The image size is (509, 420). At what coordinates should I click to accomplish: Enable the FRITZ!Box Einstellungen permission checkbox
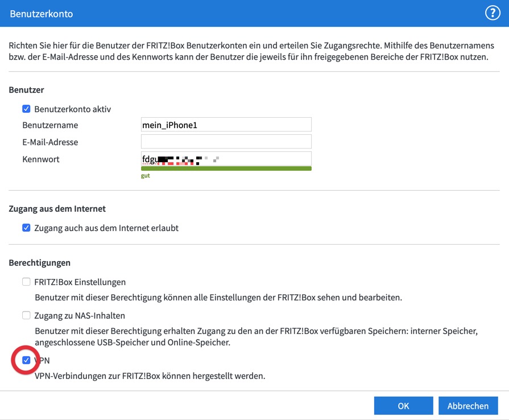(26, 282)
